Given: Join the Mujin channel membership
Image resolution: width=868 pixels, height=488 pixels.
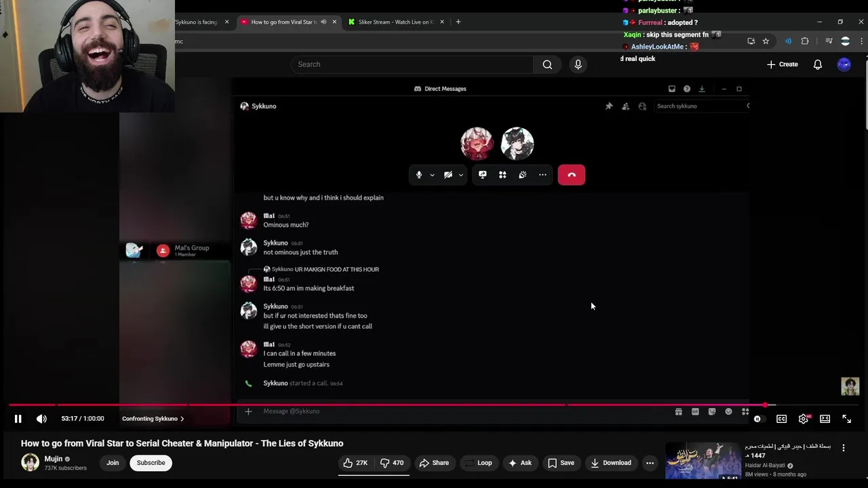Looking at the screenshot, I should coord(113,463).
